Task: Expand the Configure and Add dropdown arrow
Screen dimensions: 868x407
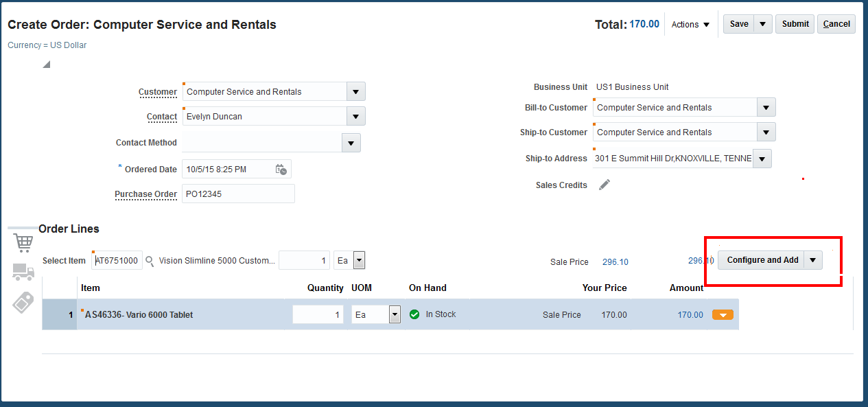Action: [x=812, y=259]
